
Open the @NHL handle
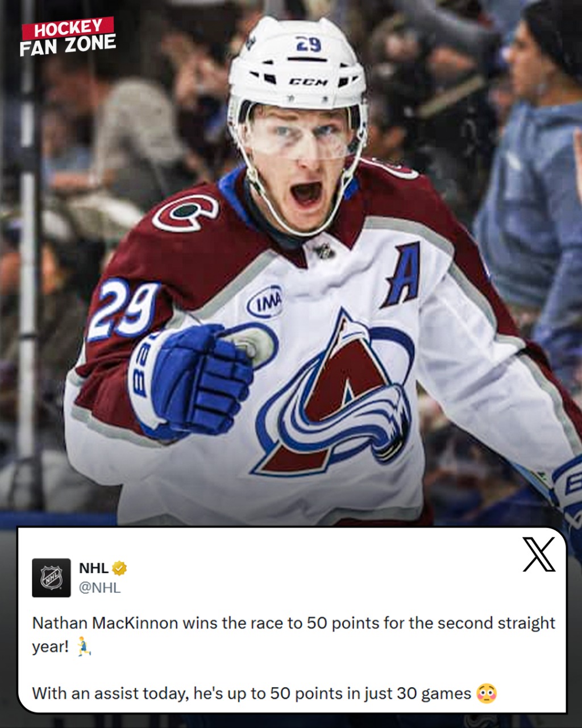[x=99, y=588]
